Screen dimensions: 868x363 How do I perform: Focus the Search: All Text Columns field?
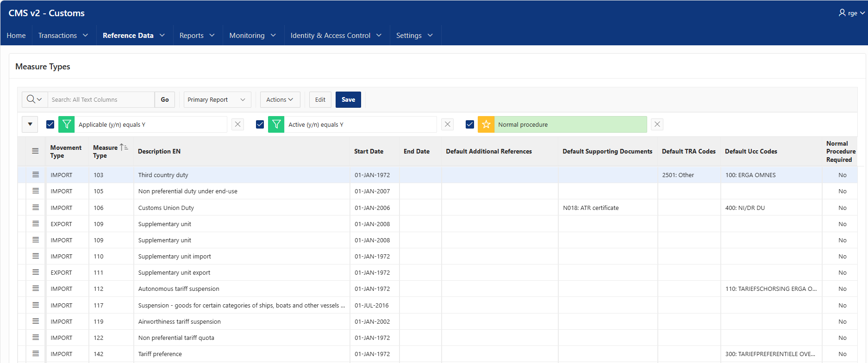[x=101, y=99]
